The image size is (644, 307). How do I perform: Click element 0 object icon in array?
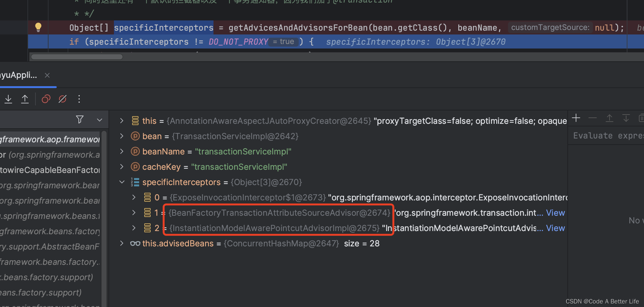pos(147,197)
